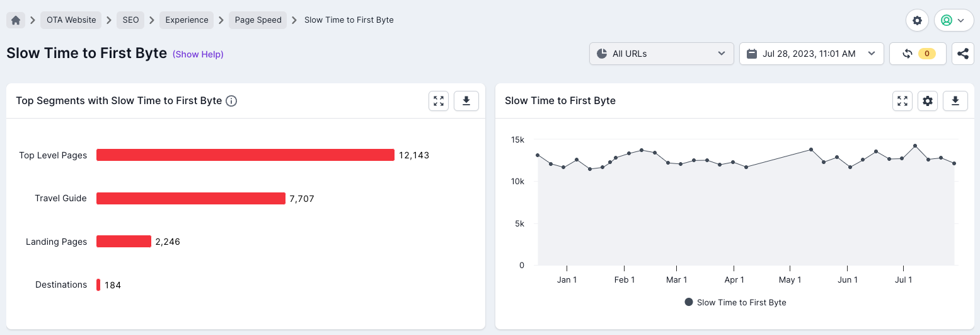Go to the home breadcrumb icon
The height and width of the screenshot is (335, 980).
tap(16, 20)
